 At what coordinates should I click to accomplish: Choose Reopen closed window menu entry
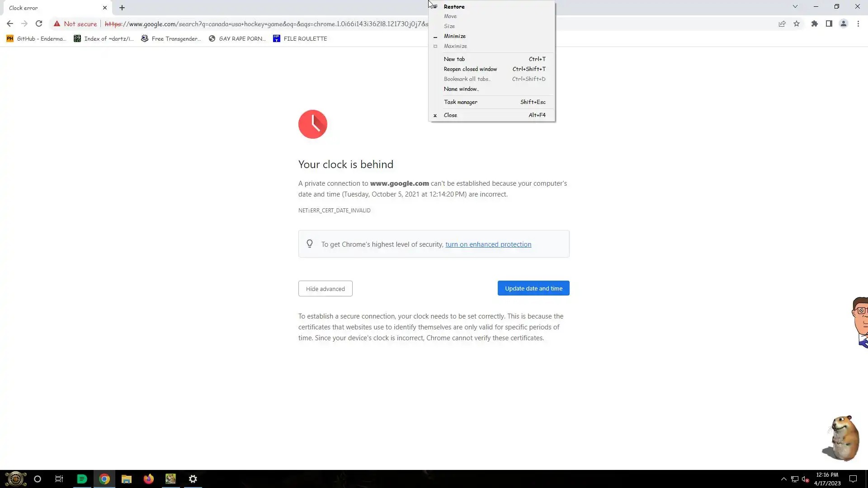pos(470,69)
